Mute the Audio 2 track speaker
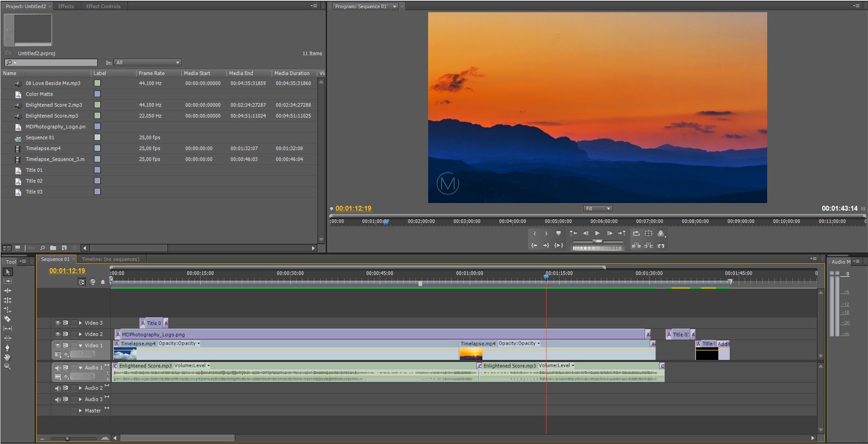Viewport: 868px width, 444px height. 58,388
